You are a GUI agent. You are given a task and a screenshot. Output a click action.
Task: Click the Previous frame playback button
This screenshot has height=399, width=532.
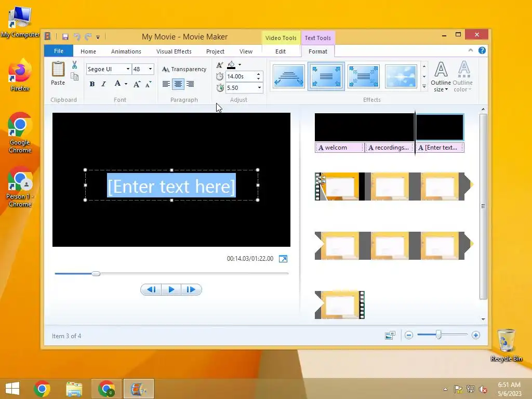(151, 289)
